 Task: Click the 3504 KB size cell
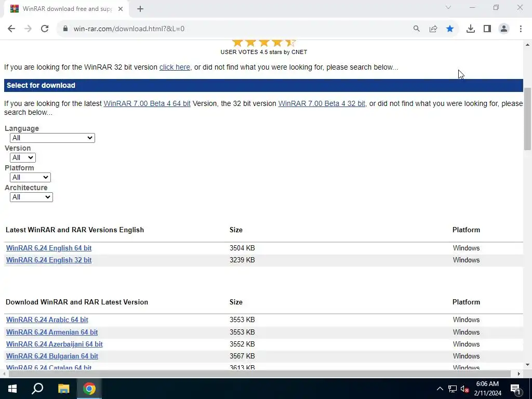(242, 248)
